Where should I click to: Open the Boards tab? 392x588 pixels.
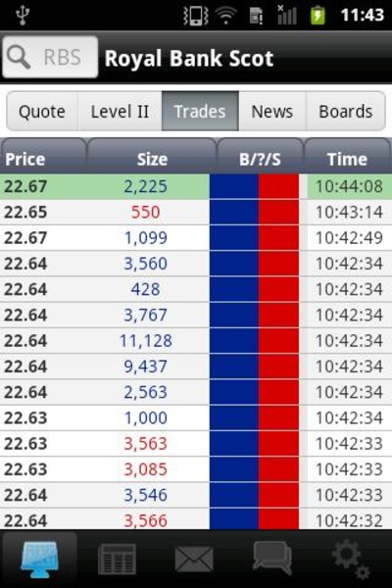click(346, 112)
